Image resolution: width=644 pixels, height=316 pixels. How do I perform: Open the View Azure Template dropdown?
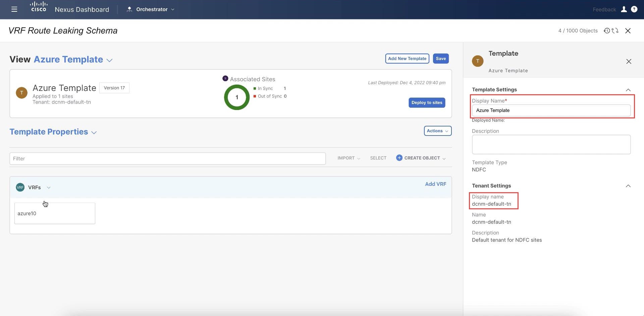tap(109, 60)
